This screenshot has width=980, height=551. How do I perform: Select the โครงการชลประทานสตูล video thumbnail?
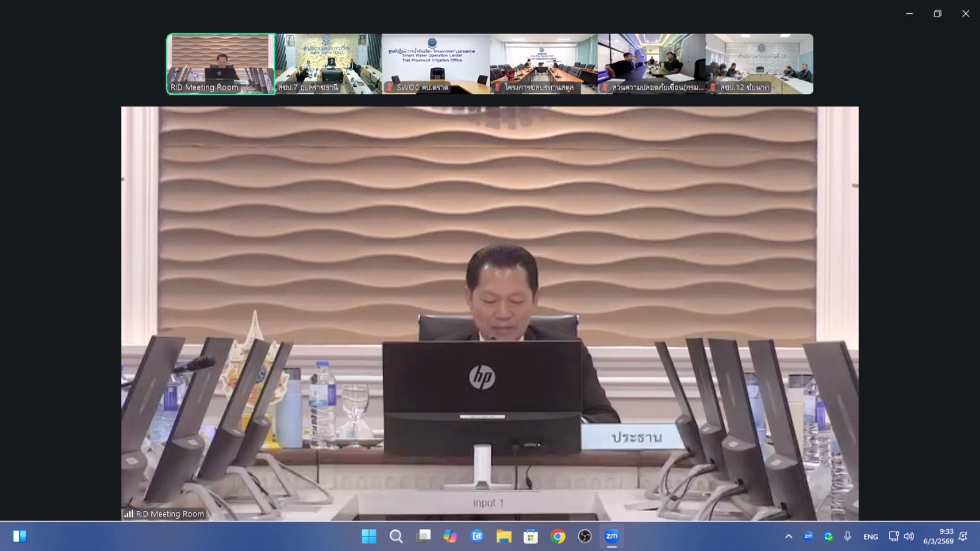(x=543, y=63)
